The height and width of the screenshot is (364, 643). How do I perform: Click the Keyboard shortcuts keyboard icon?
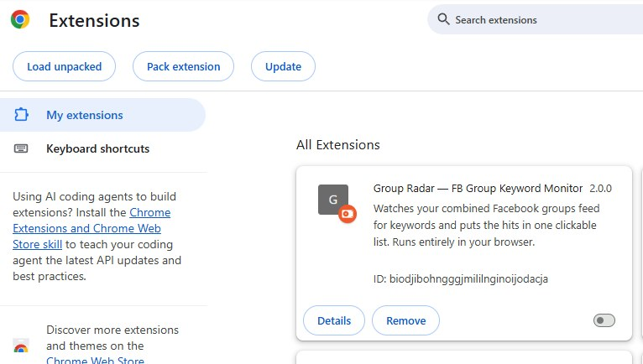tap(21, 148)
